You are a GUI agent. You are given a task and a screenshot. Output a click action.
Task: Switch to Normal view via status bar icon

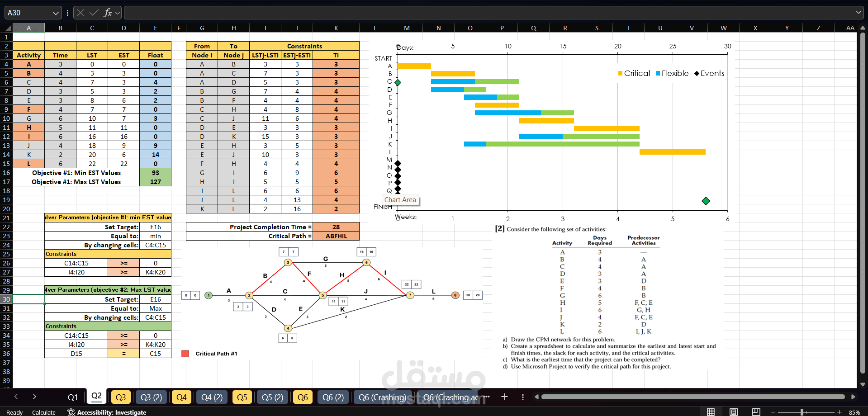click(x=710, y=412)
